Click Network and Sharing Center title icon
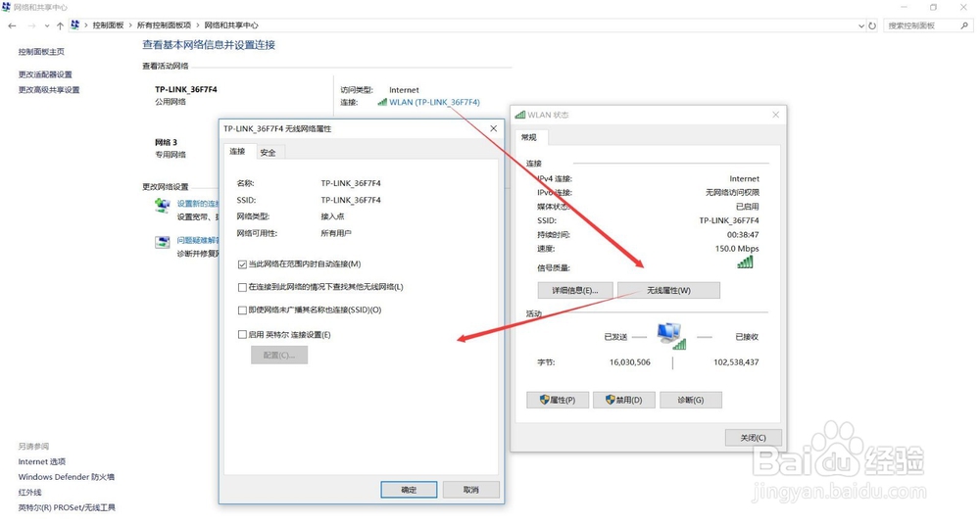 point(6,7)
